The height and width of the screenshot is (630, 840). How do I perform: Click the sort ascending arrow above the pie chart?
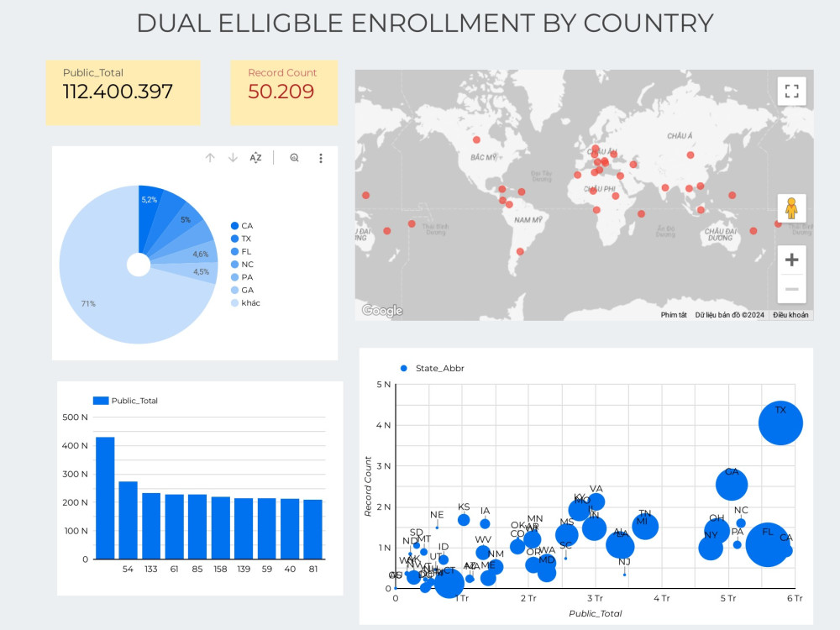coord(209,157)
